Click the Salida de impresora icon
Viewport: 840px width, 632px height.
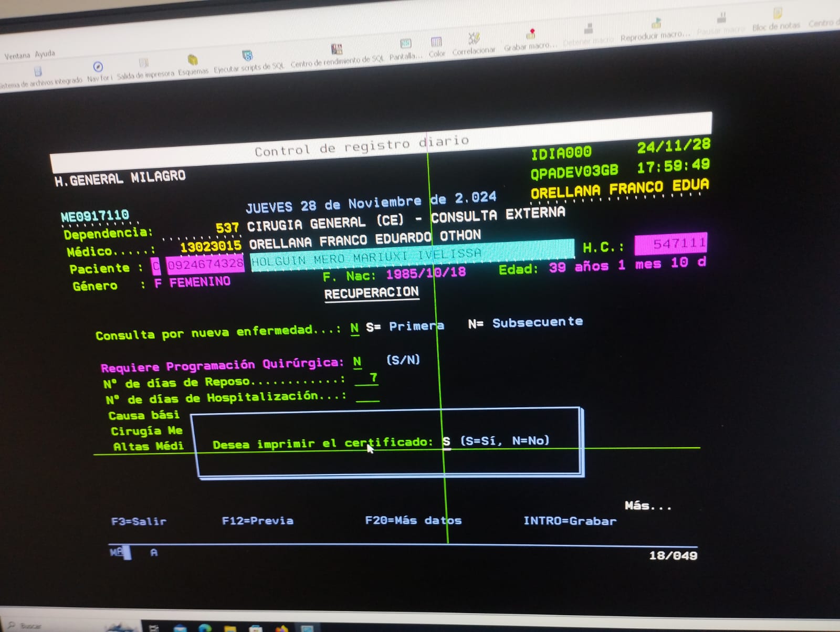point(143,64)
